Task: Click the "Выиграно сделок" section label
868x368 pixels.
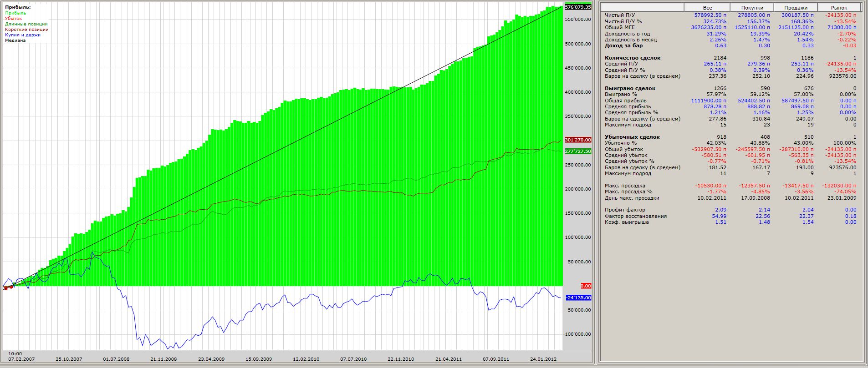Action: [629, 88]
